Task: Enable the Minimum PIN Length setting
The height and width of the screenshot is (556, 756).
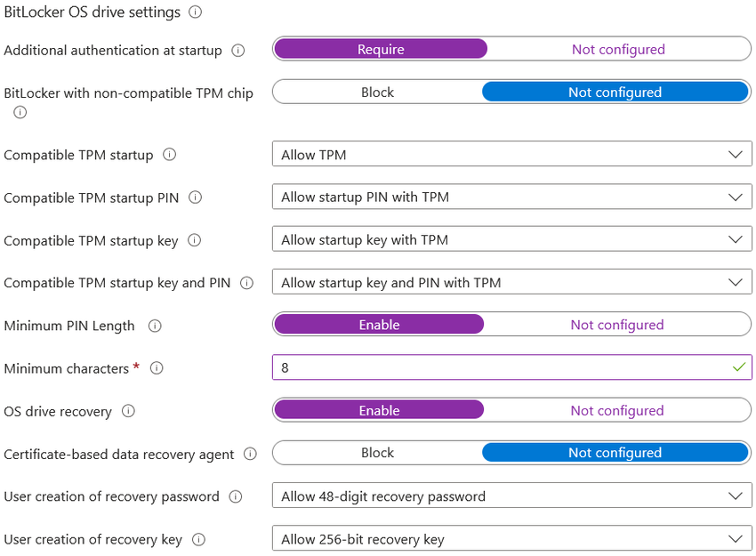Action: coord(378,324)
